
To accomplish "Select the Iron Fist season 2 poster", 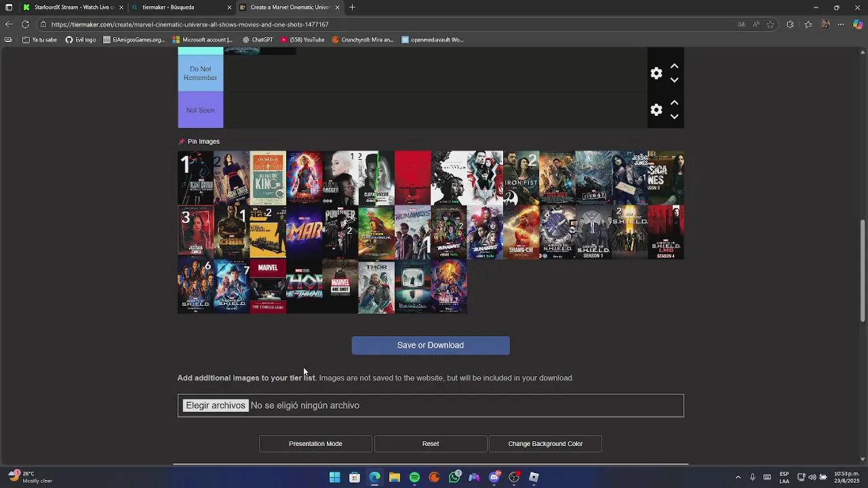I will pos(521,178).
